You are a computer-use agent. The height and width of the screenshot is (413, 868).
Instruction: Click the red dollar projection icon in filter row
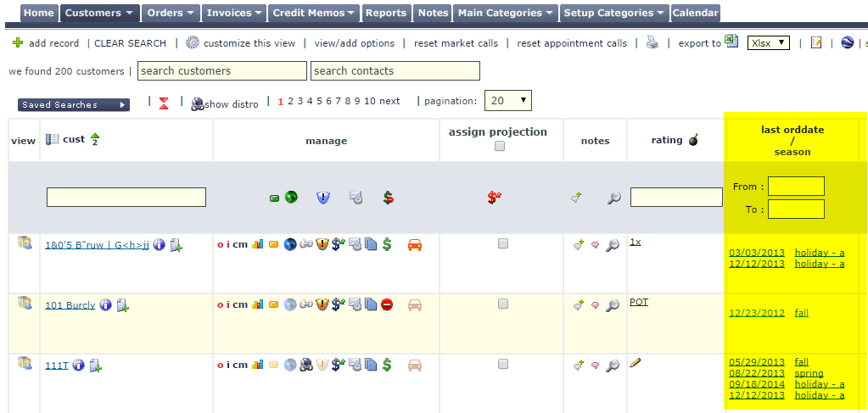click(x=495, y=198)
